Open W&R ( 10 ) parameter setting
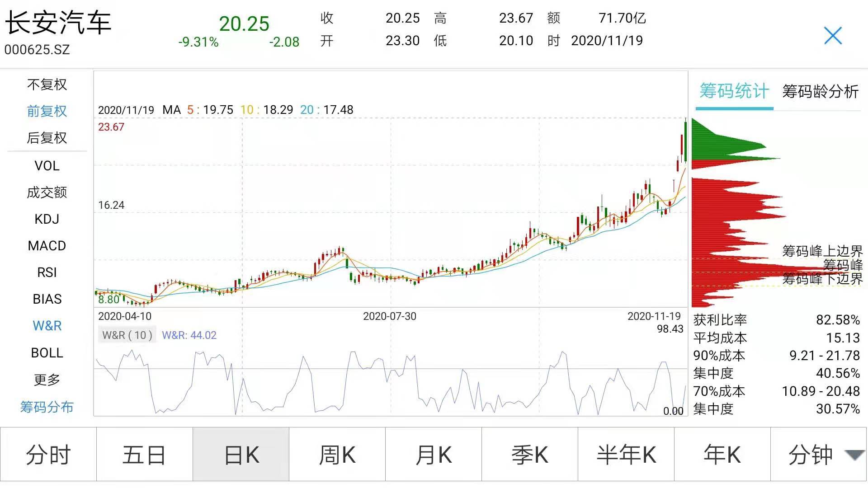The height and width of the screenshot is (488, 868). click(x=127, y=335)
